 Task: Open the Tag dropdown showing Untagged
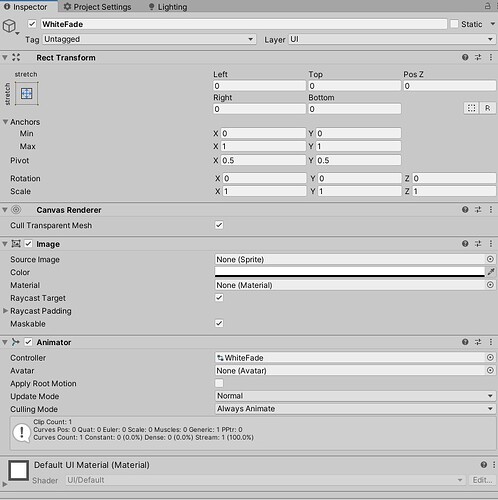[149, 39]
